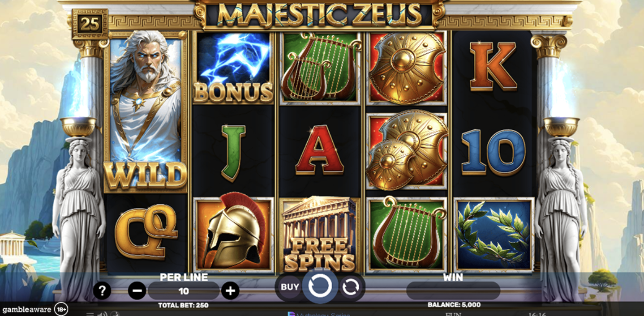The height and width of the screenshot is (316, 644).
Task: Click the laurel wreath symbol
Action: click(x=494, y=235)
